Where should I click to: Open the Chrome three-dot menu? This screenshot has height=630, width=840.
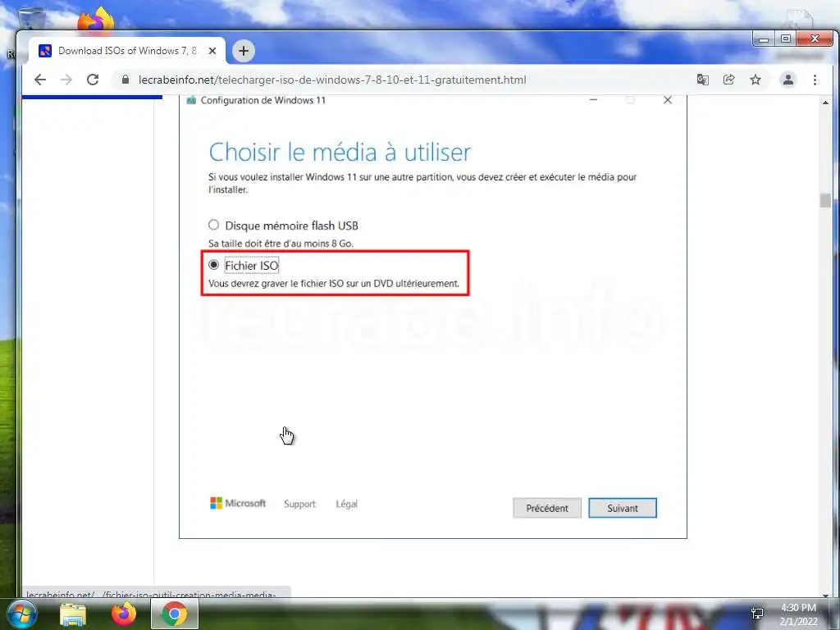pyautogui.click(x=815, y=80)
